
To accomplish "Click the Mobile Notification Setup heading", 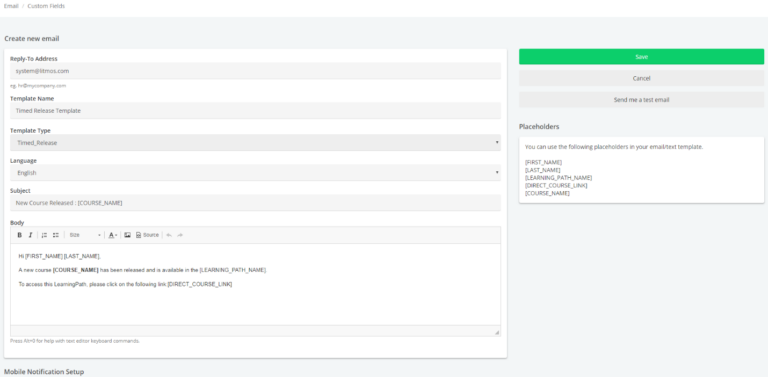I will click(x=44, y=372).
